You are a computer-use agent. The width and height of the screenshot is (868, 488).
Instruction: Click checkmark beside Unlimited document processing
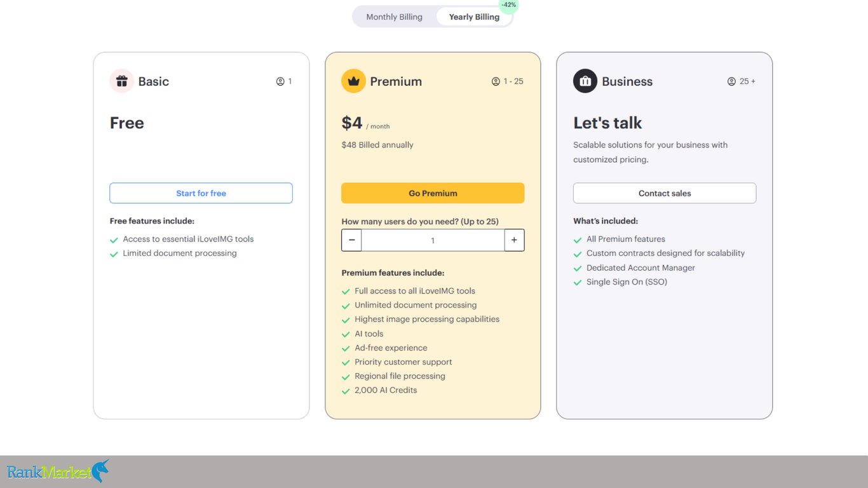coord(346,306)
